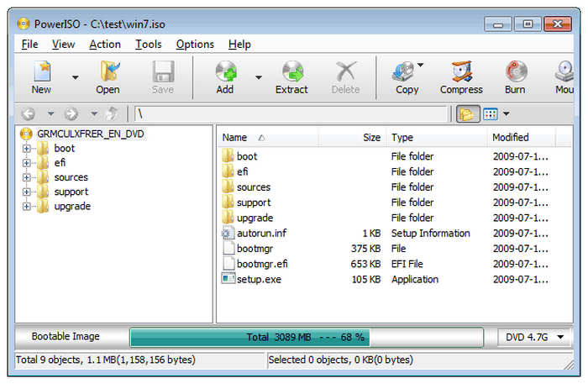This screenshot has width=588, height=384.
Task: Open the Tools menu
Action: (149, 45)
